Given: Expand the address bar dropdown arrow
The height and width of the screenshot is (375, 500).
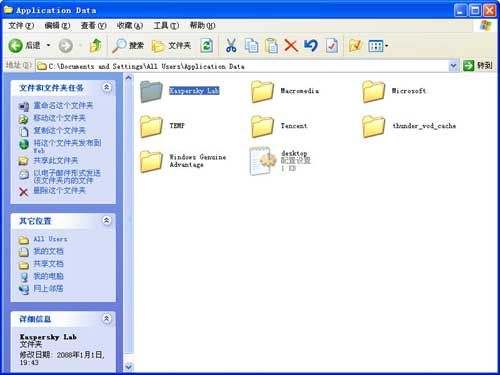Looking at the screenshot, I should click(x=453, y=66).
